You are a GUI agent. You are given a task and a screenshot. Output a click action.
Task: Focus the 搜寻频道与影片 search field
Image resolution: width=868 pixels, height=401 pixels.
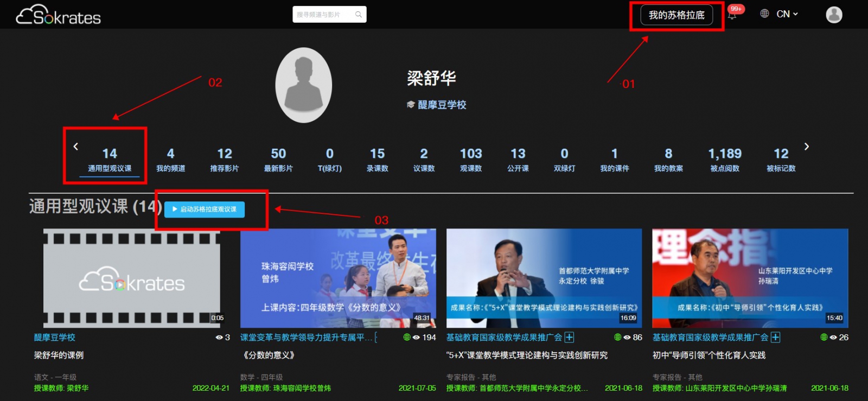pyautogui.click(x=323, y=15)
